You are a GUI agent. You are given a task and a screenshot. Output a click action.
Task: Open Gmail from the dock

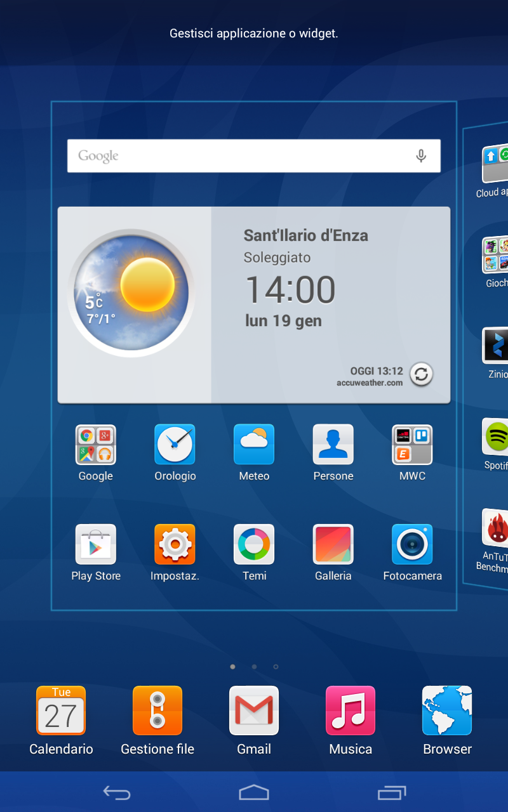tap(254, 710)
